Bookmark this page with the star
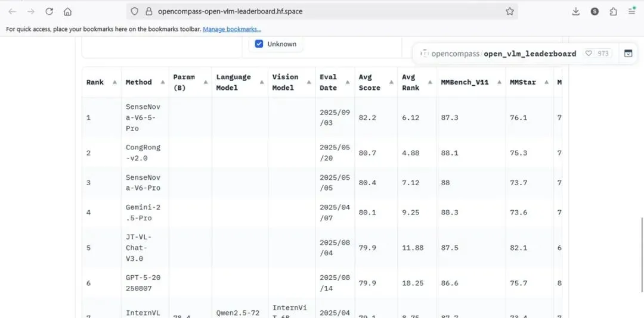644x318 pixels. pos(510,11)
